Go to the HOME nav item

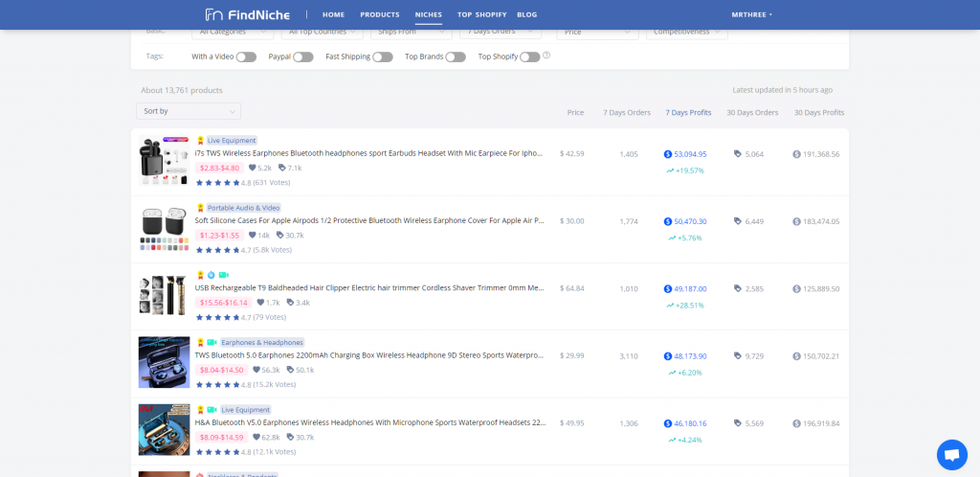point(333,14)
